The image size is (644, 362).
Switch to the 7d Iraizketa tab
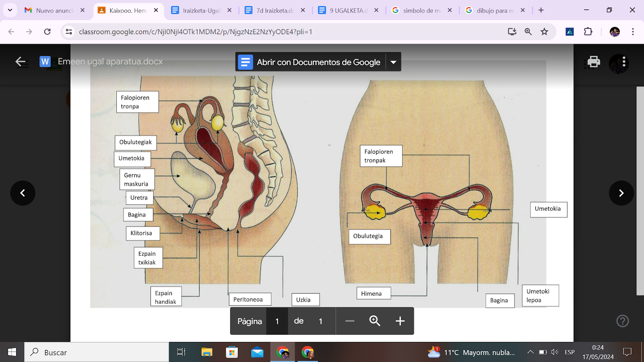[x=275, y=10]
